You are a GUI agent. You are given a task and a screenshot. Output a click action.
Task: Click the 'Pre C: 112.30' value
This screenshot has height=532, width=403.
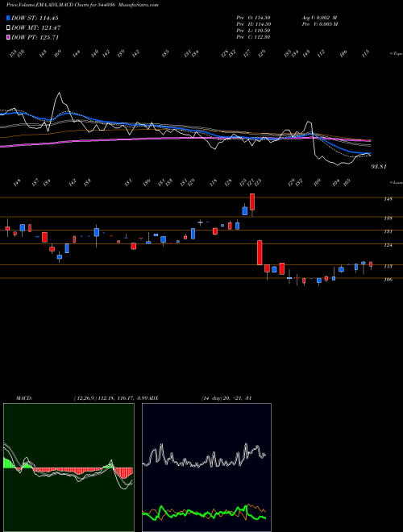click(x=253, y=37)
